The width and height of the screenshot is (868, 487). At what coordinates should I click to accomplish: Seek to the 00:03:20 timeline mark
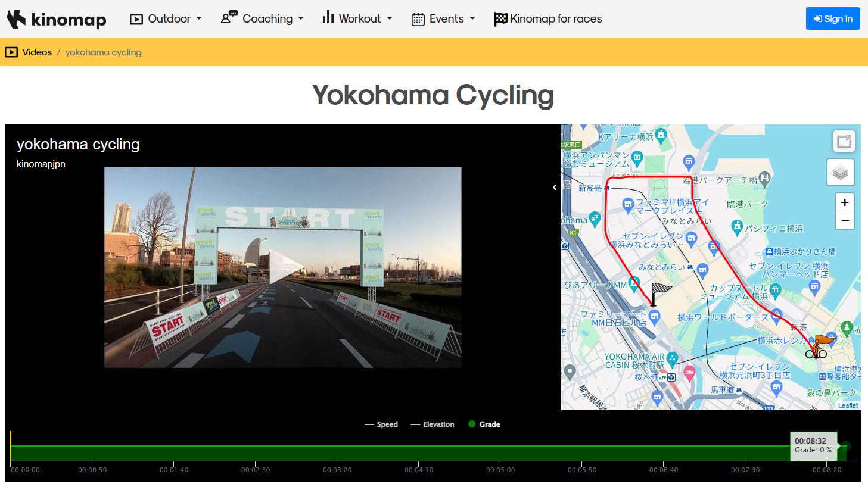tap(337, 470)
